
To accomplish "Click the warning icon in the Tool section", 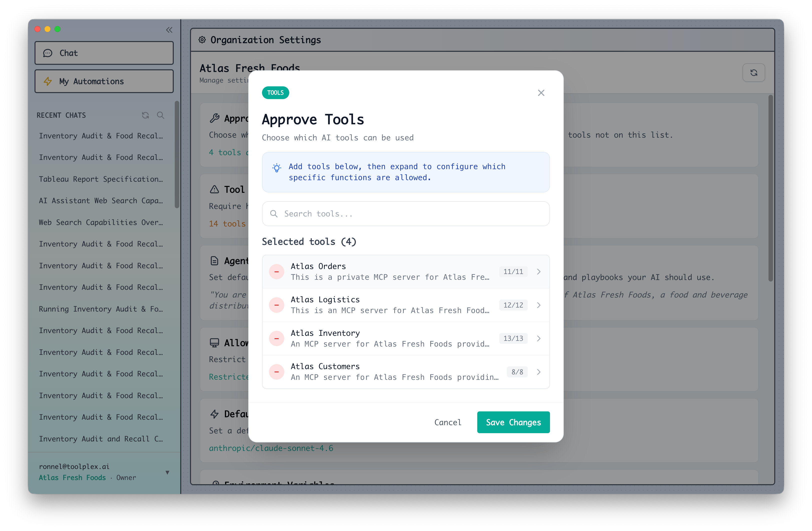I will coord(214,189).
